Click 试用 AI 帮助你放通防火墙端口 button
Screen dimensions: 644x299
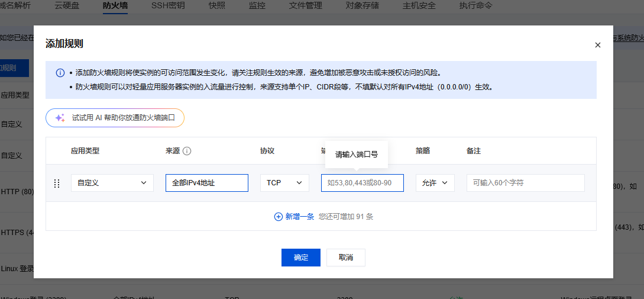point(115,118)
